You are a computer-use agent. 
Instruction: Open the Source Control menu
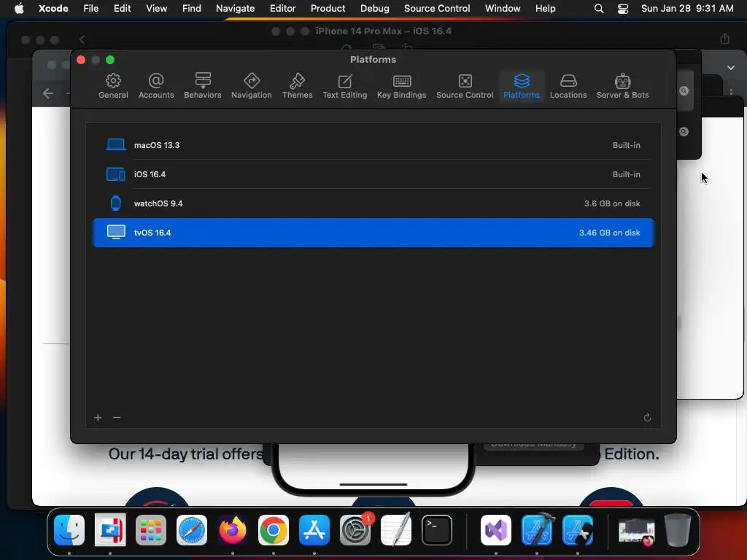coord(437,9)
